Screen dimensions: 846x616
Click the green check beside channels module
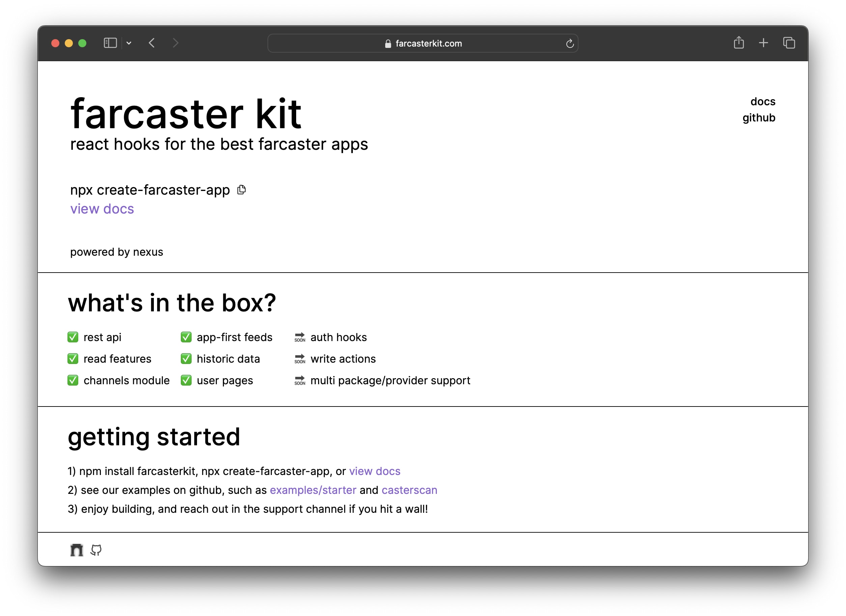coord(73,381)
